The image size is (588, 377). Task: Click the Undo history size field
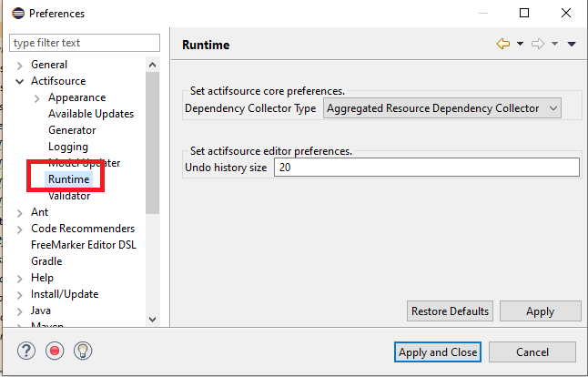click(x=426, y=168)
